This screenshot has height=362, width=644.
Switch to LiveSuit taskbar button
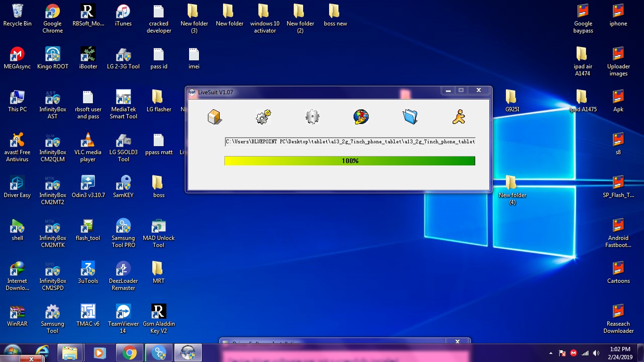click(188, 353)
